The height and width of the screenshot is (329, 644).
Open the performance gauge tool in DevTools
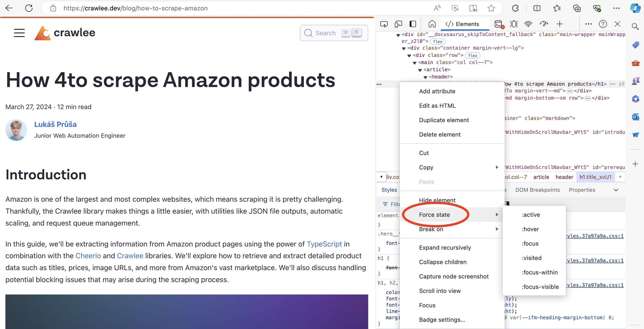click(544, 24)
